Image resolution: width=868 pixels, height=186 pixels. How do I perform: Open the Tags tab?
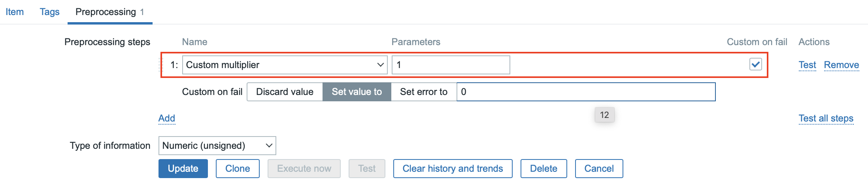[49, 12]
